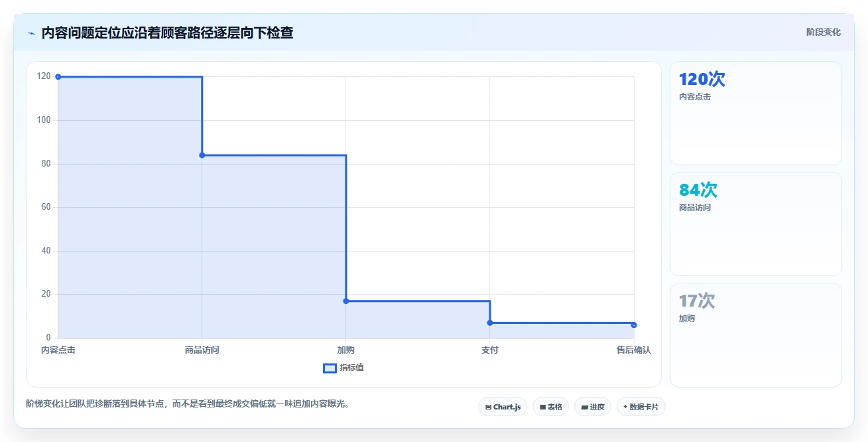Select the 表格 tag chip

click(550, 407)
